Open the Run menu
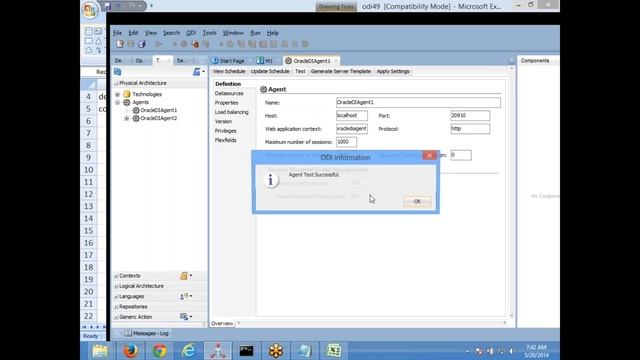Screen dimensions: 640x360 tap(256, 33)
